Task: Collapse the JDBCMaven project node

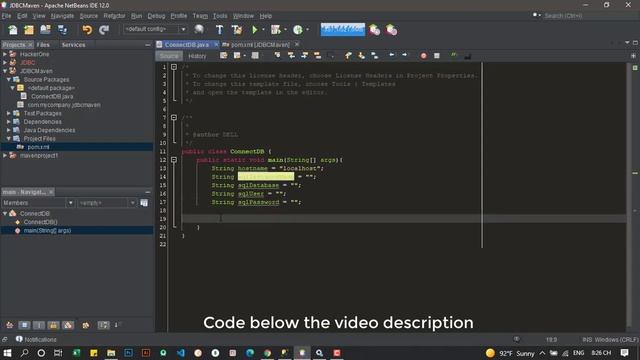Action: [x=5, y=71]
